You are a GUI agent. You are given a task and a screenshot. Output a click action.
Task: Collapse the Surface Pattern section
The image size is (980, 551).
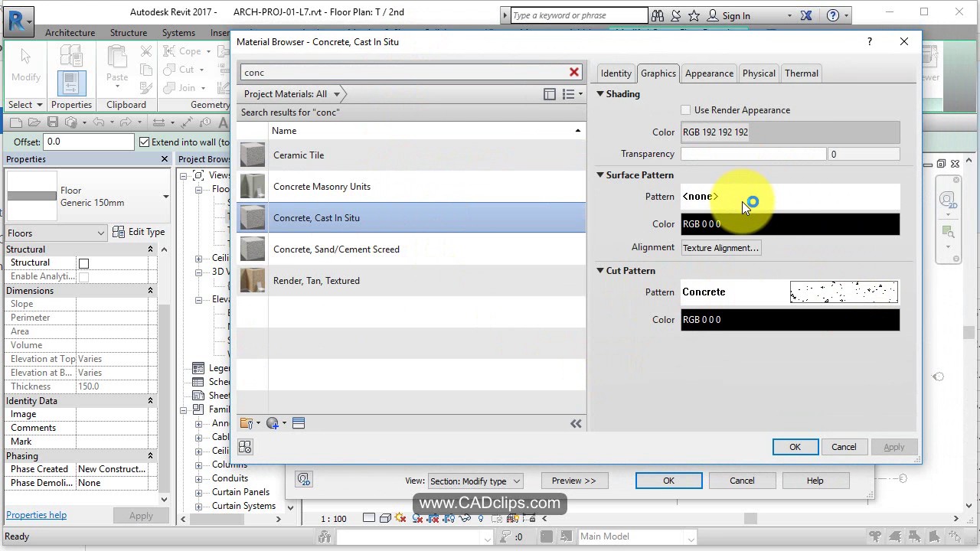600,175
